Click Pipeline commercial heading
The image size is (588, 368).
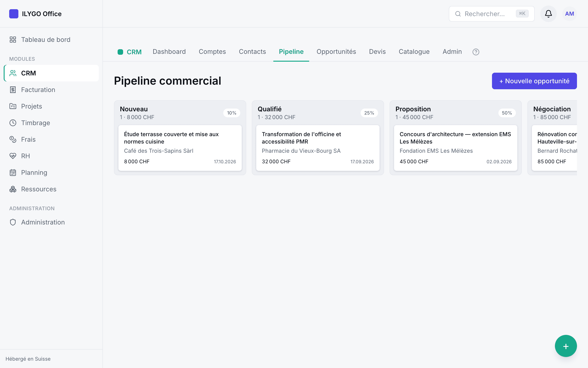[167, 81]
